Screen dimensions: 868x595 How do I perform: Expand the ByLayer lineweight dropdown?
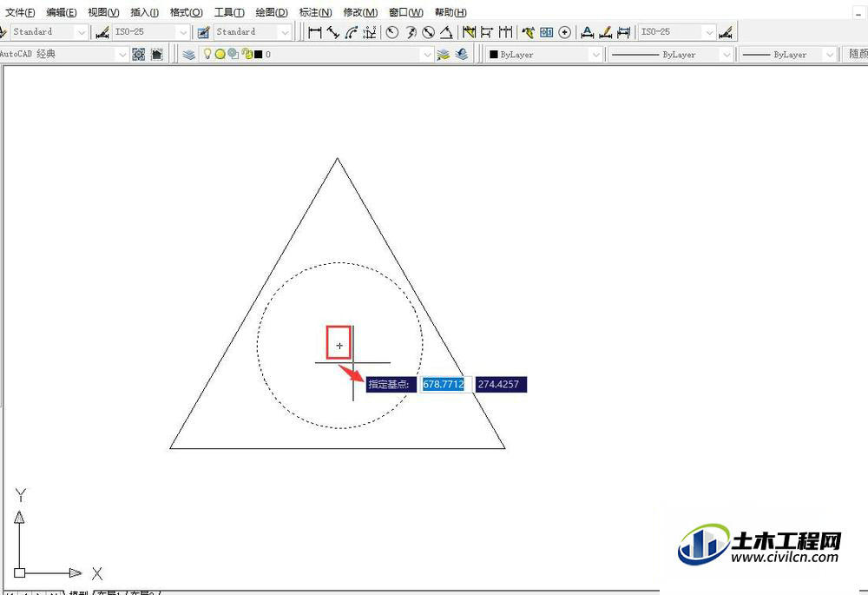(x=829, y=55)
